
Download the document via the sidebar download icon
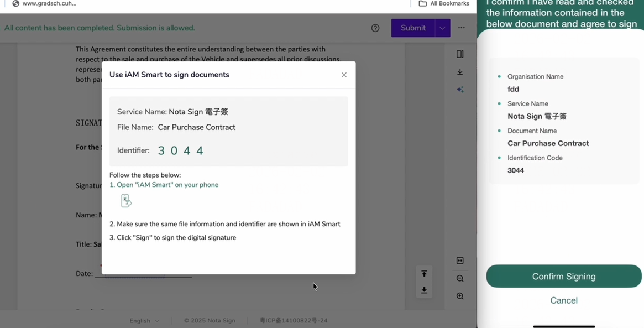coord(460,72)
